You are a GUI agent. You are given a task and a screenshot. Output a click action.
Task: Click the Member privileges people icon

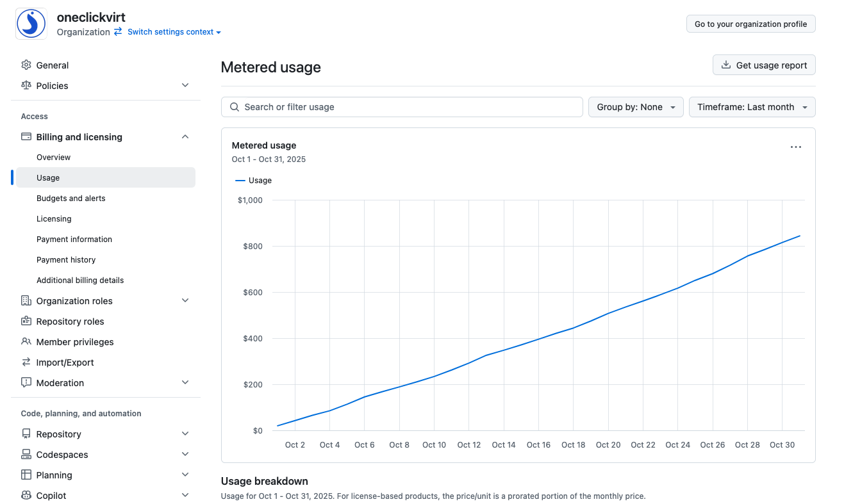tap(26, 342)
